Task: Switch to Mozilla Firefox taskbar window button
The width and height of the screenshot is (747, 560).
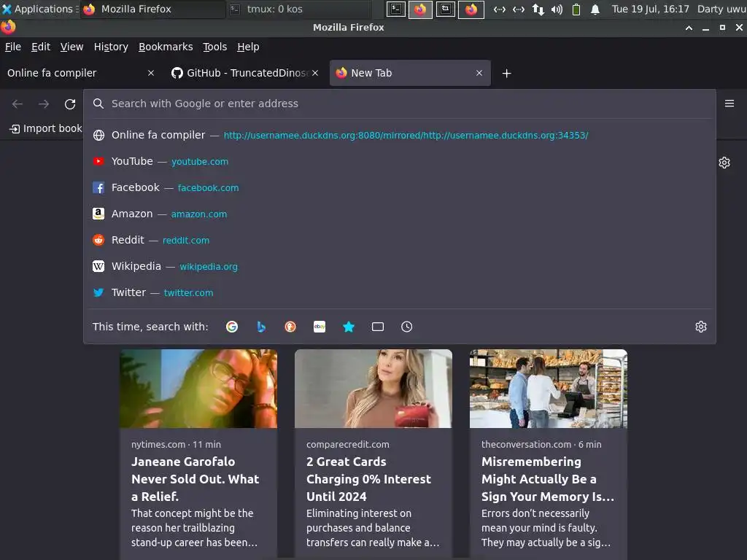Action: pyautogui.click(x=153, y=9)
